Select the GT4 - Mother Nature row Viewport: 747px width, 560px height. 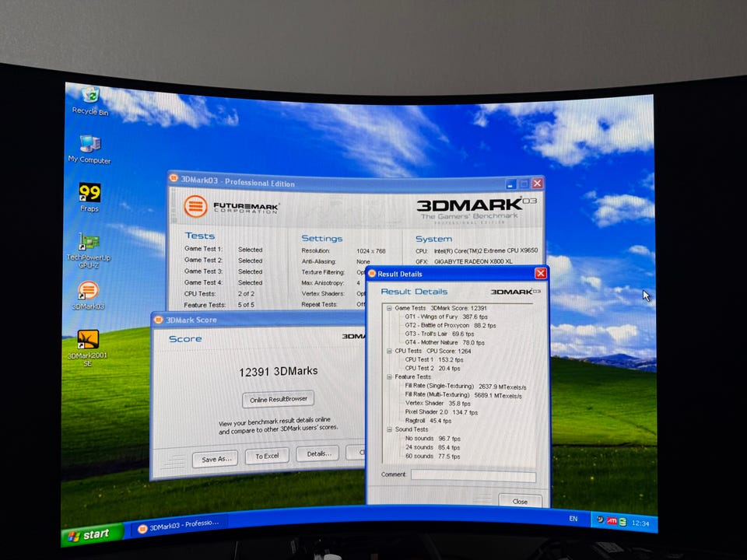444,342
